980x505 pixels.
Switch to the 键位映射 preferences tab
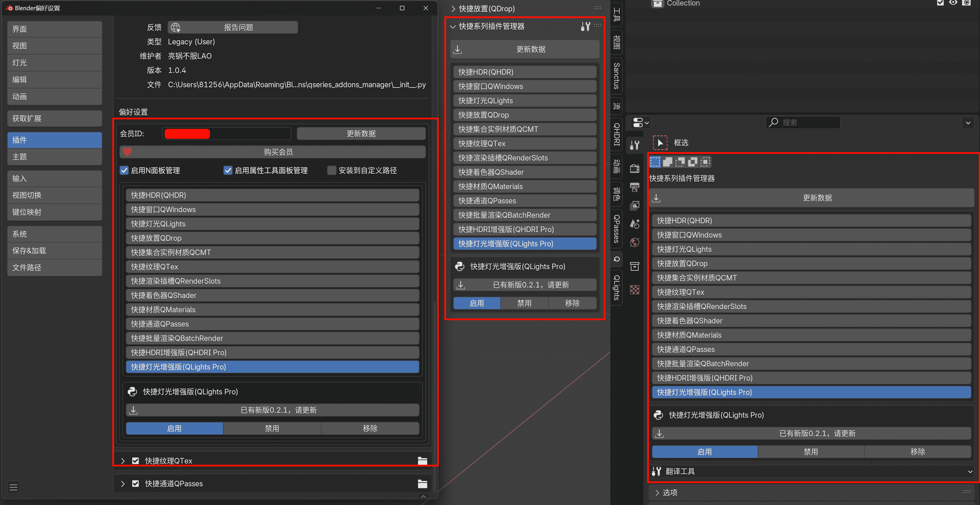pyautogui.click(x=54, y=212)
